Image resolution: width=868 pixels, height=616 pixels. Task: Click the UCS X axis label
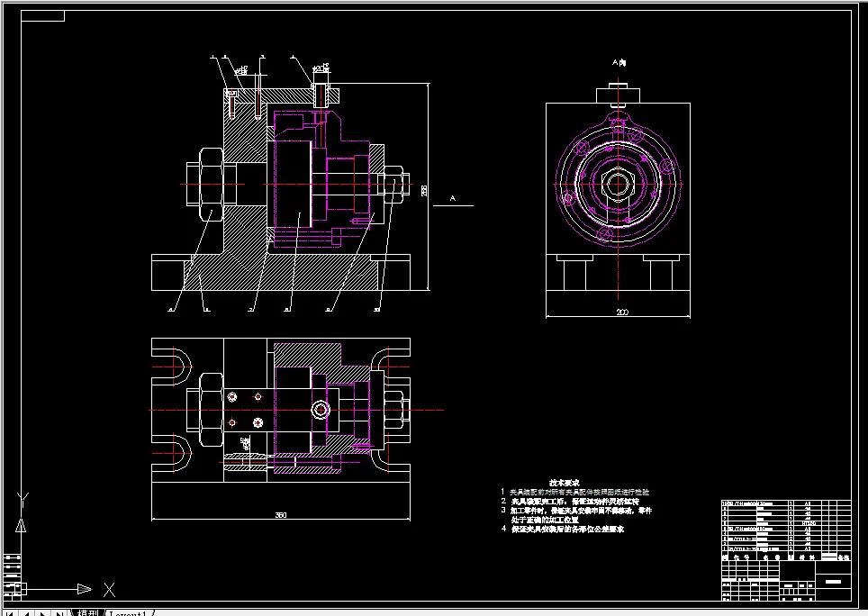pyautogui.click(x=110, y=590)
